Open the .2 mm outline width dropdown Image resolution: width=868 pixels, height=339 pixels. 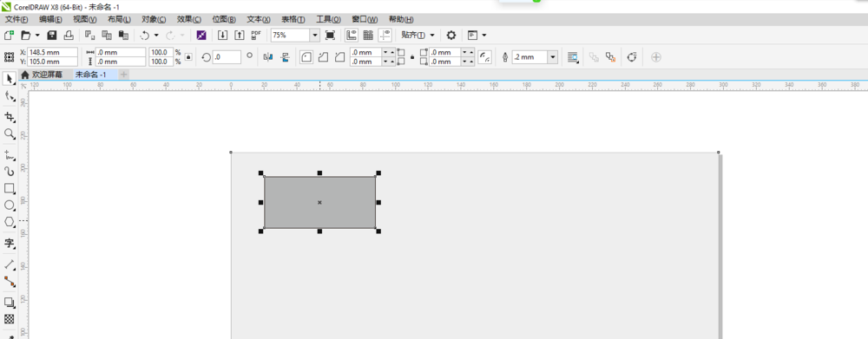[x=552, y=57]
